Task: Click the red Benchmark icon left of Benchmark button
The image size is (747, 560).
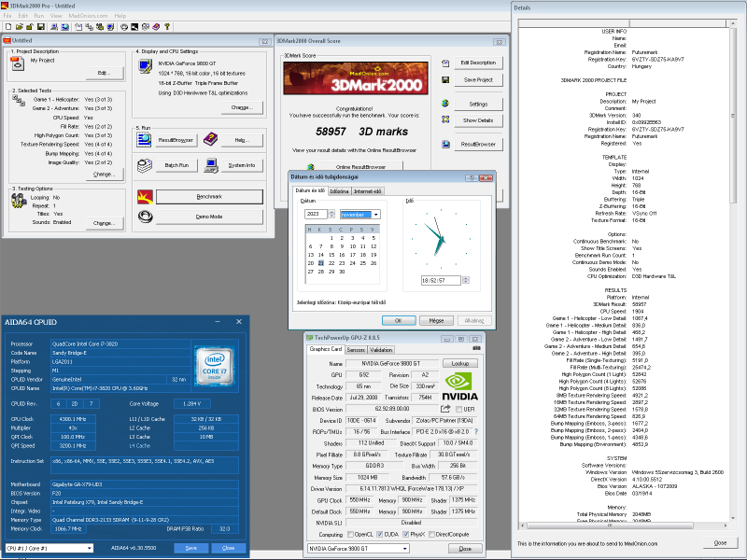Action: click(x=146, y=197)
